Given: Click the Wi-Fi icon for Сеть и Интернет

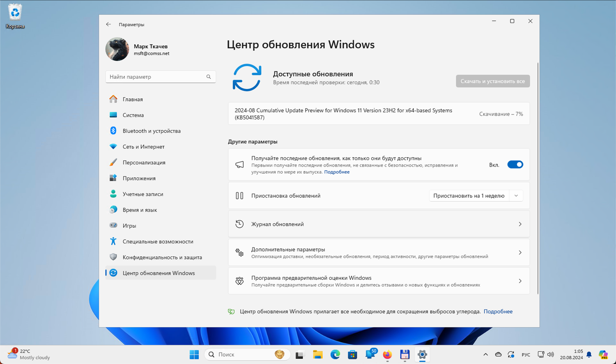Looking at the screenshot, I should (113, 147).
